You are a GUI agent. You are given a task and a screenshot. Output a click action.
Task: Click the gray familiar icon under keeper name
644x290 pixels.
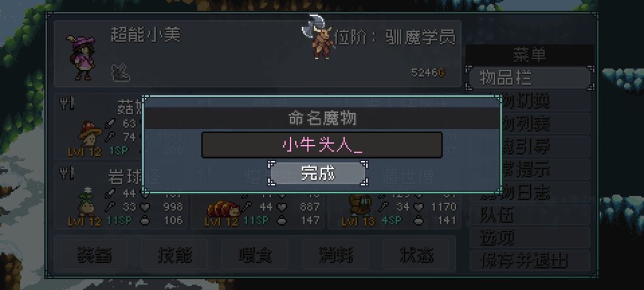(120, 73)
